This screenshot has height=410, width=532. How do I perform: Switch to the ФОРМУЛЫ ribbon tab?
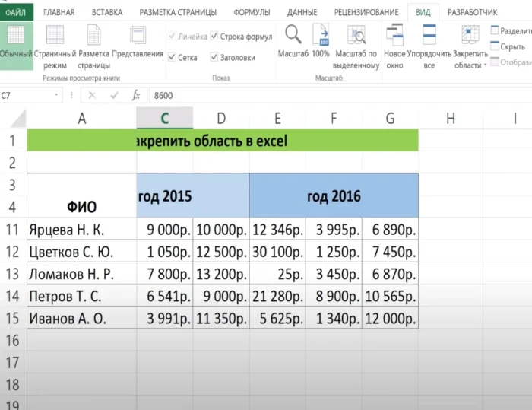point(252,13)
